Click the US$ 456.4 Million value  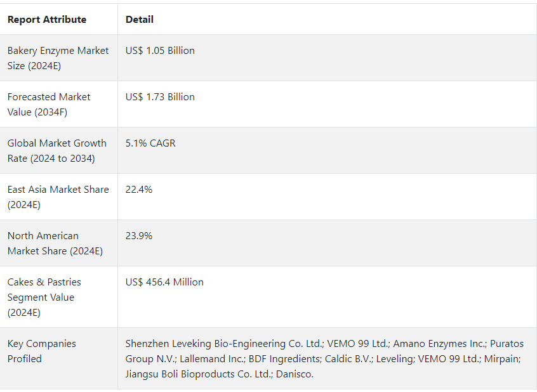click(x=164, y=282)
